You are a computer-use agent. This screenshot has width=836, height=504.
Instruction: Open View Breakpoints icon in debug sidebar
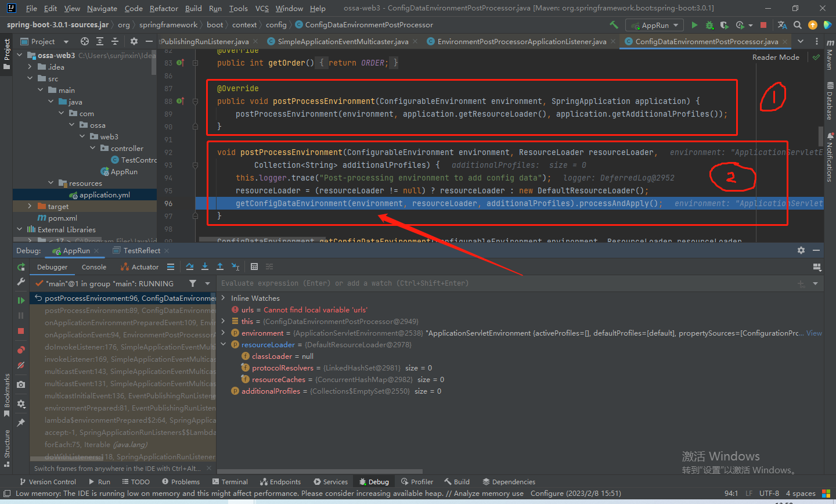[x=21, y=350]
